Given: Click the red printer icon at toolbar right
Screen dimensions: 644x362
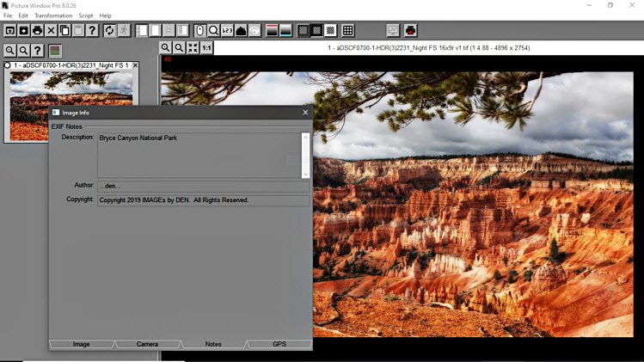Looking at the screenshot, I should (410, 30).
